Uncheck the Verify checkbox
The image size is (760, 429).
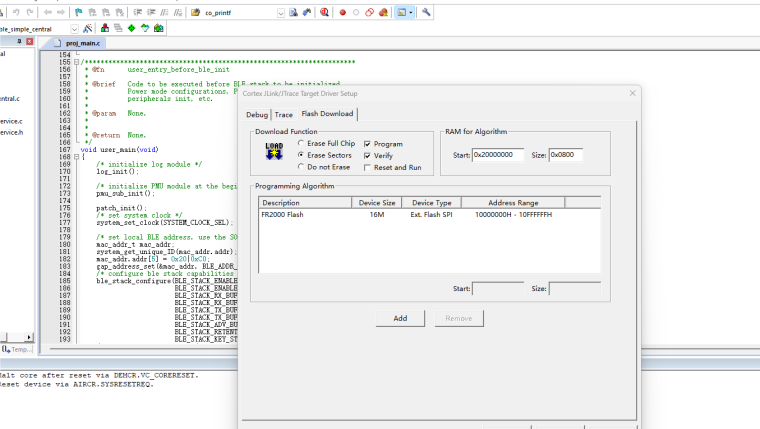[367, 156]
